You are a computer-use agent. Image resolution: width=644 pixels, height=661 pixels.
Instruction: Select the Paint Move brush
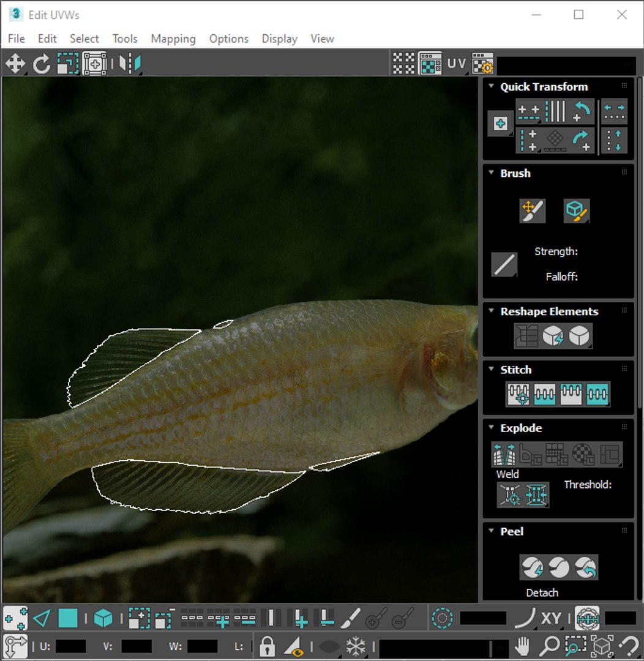click(532, 211)
